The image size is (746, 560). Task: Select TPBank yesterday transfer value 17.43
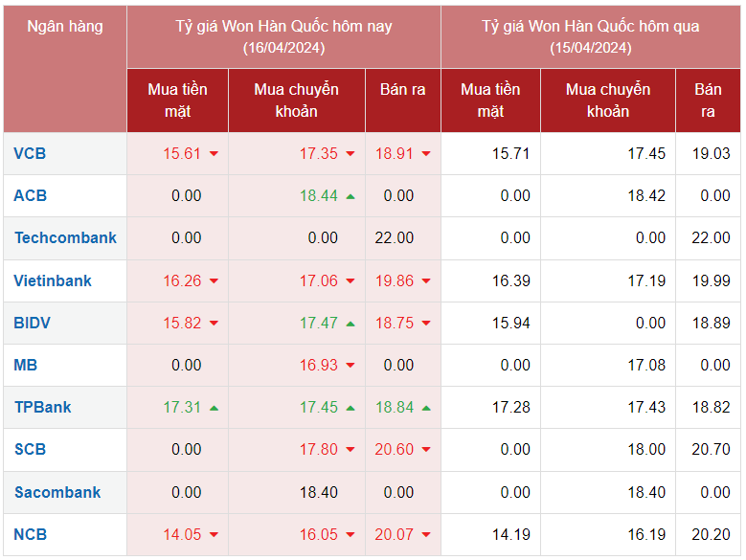[646, 408]
